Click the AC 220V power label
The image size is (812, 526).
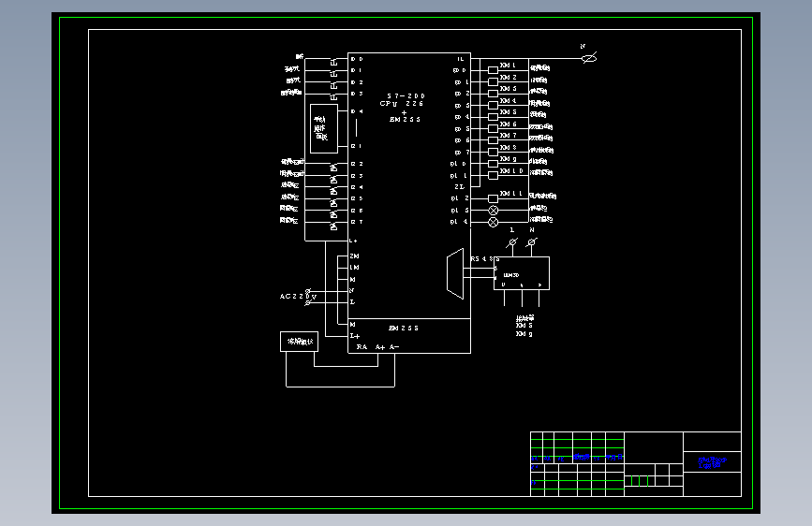tap(298, 297)
